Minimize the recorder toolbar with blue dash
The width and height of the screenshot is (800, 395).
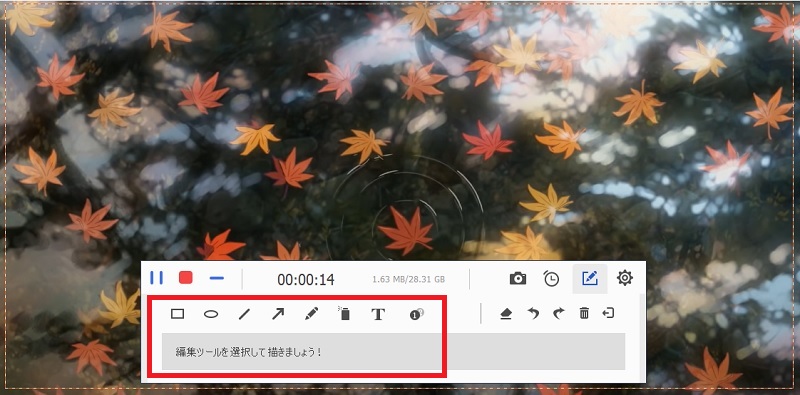(x=217, y=278)
